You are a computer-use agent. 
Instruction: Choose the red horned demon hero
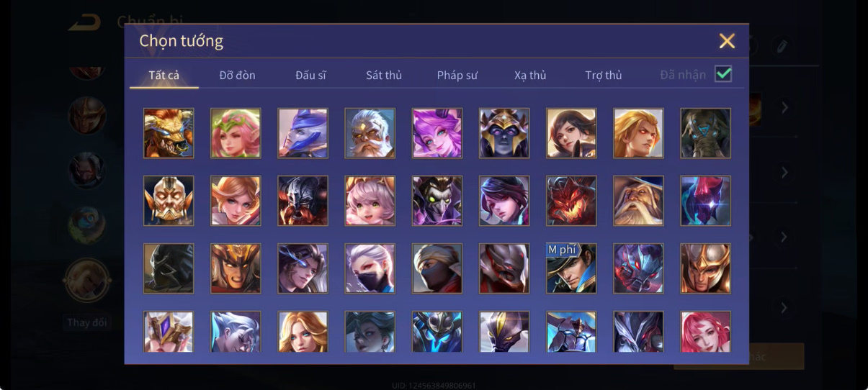(571, 201)
